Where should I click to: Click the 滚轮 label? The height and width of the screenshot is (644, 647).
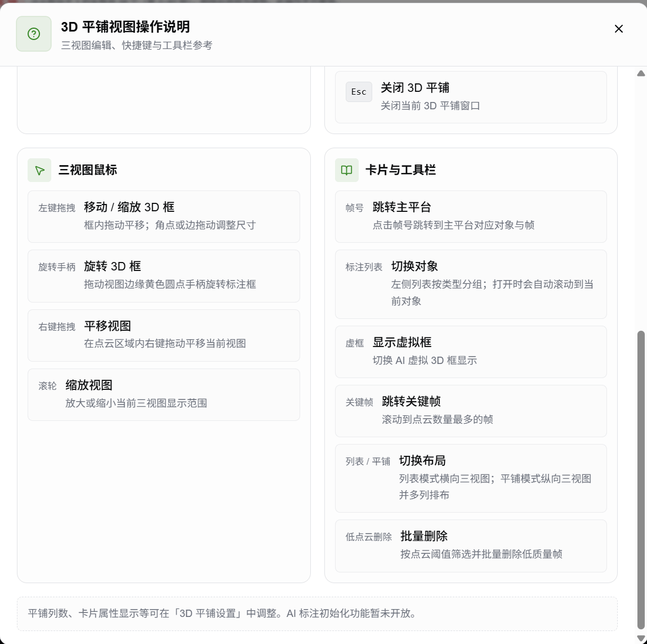(47, 386)
